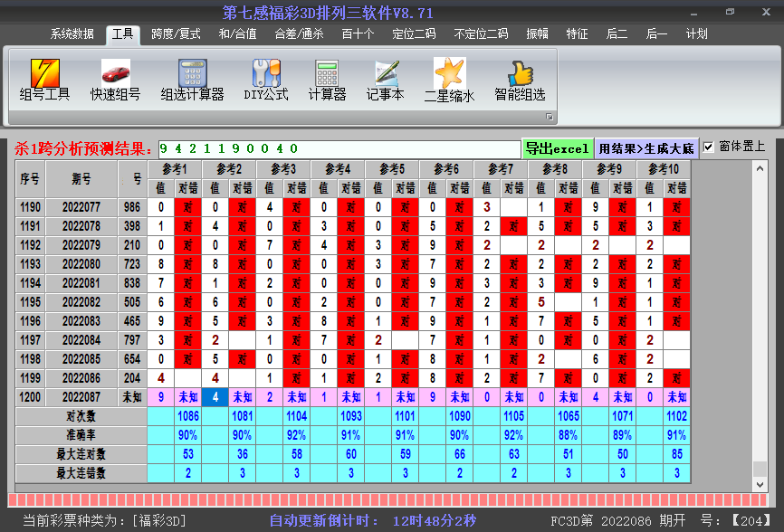Click draw number 986
This screenshot has height=532, width=784.
click(132, 207)
